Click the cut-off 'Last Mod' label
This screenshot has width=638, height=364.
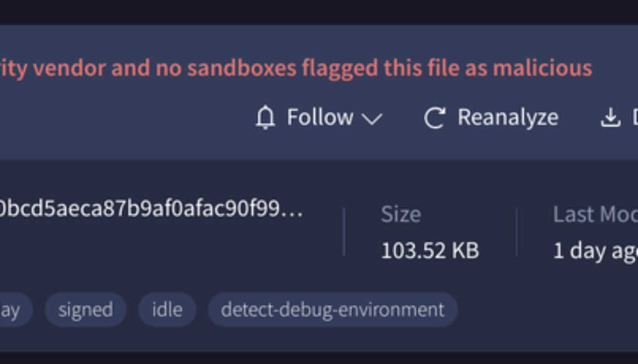(595, 214)
